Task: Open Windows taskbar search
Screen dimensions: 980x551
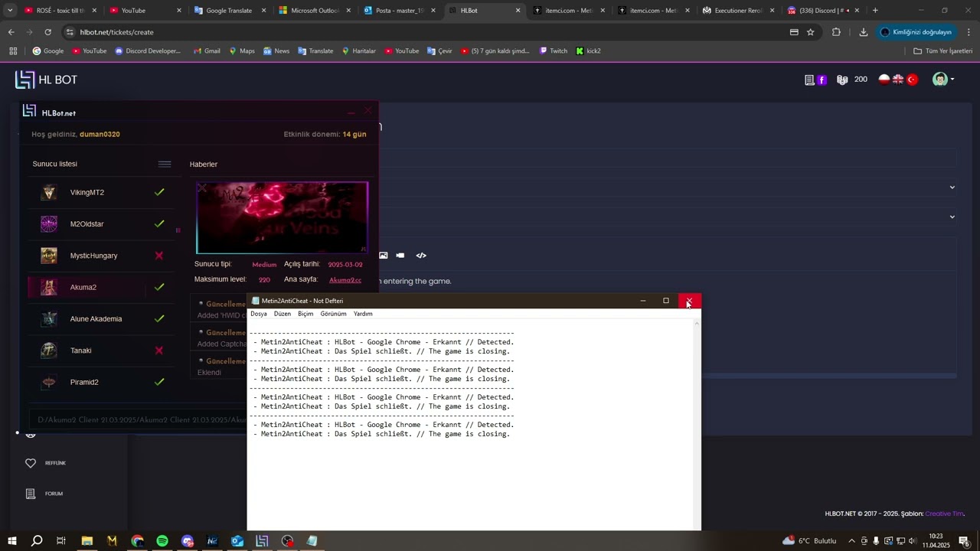Action: 37,541
